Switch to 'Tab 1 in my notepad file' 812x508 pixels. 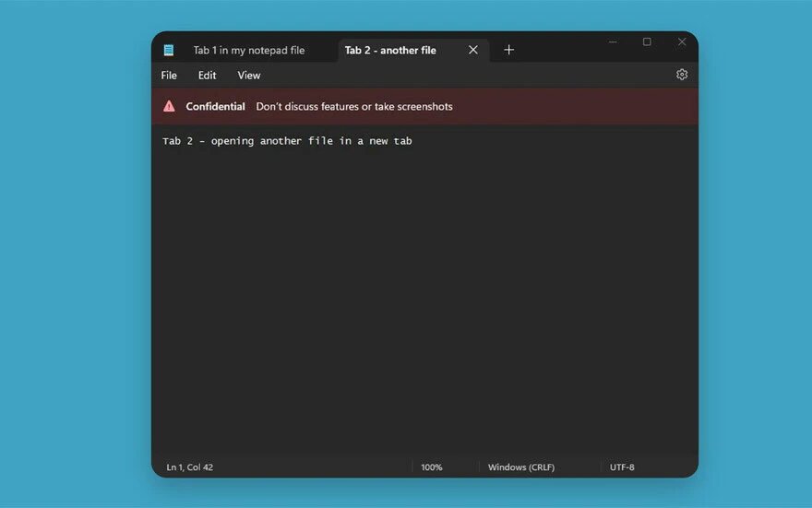248,50
